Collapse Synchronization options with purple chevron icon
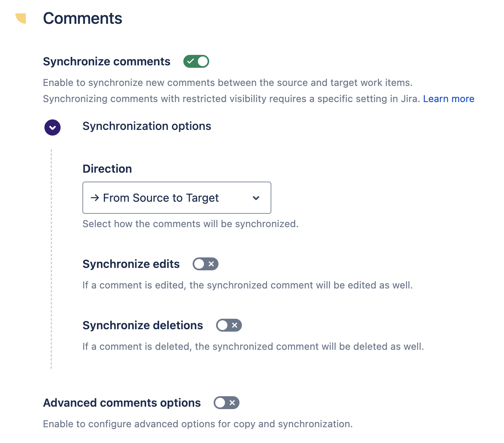504x443 pixels. [52, 127]
